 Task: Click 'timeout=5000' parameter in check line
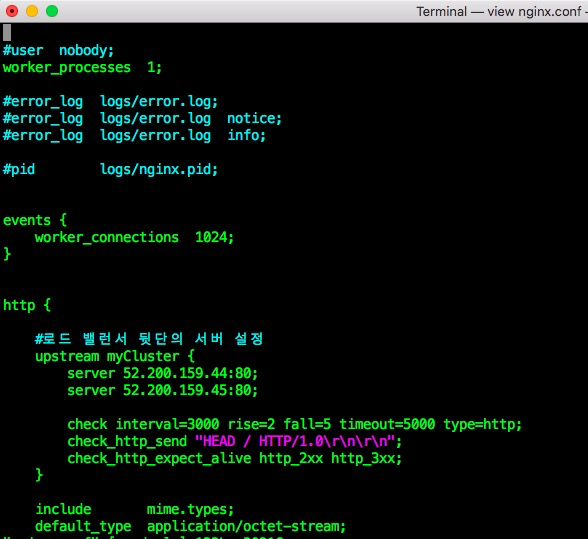click(x=387, y=424)
